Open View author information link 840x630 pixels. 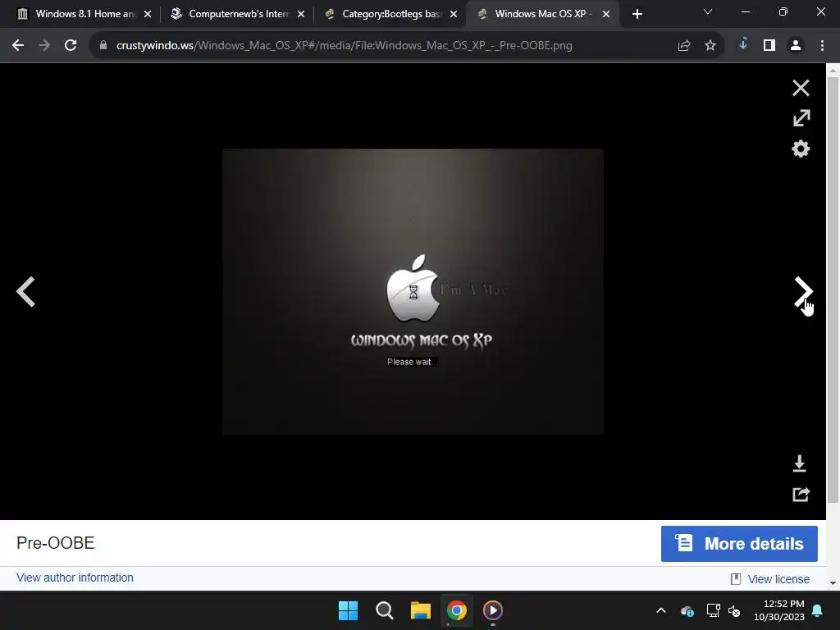75,577
